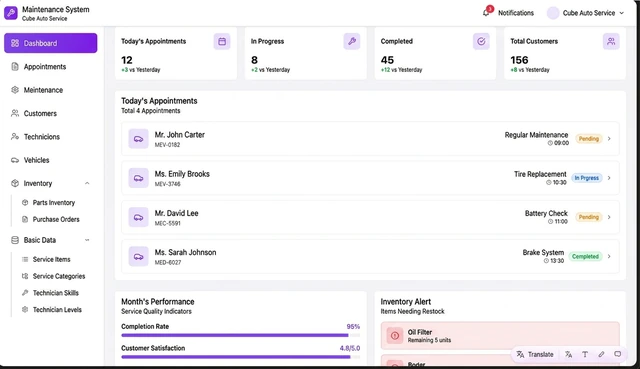Click the Translate button
640x369 pixels.
tap(535, 354)
